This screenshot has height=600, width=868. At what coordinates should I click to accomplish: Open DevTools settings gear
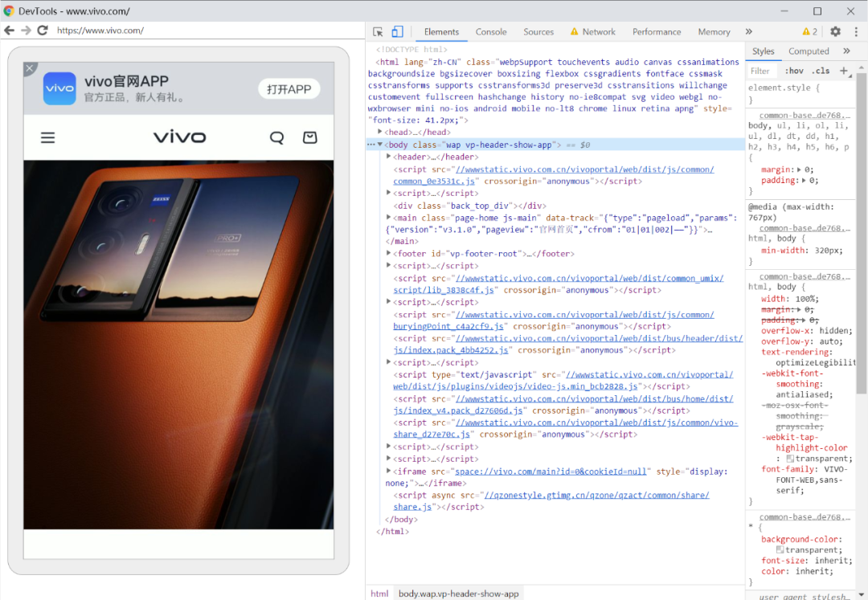coord(835,31)
